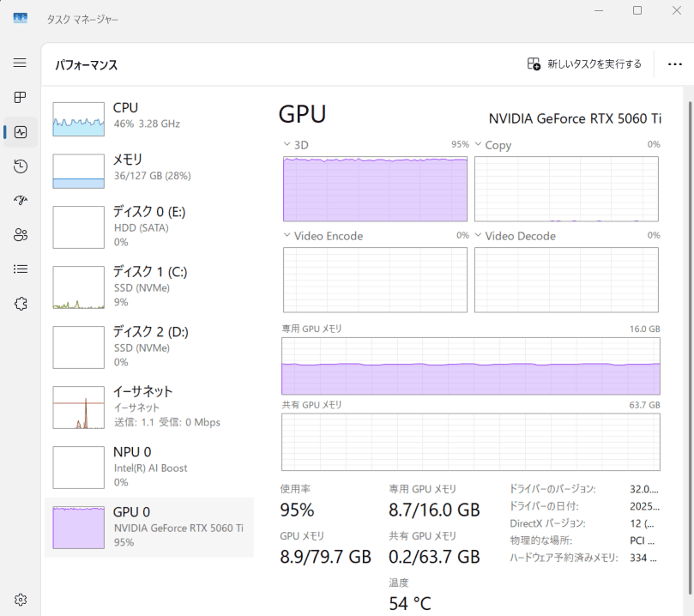The width and height of the screenshot is (694, 616).
Task: Open the Startup apps view
Action: pos(20,200)
